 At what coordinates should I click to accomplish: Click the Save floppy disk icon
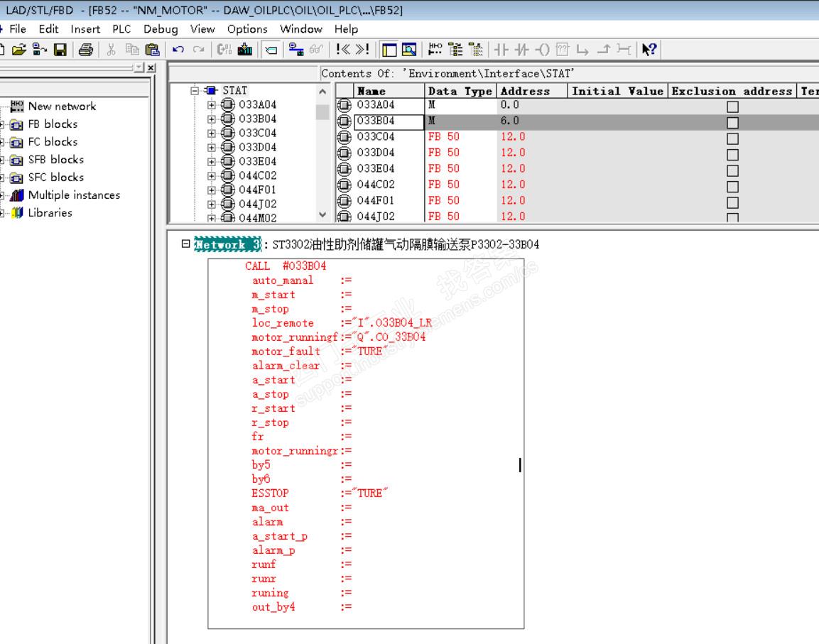(x=60, y=50)
